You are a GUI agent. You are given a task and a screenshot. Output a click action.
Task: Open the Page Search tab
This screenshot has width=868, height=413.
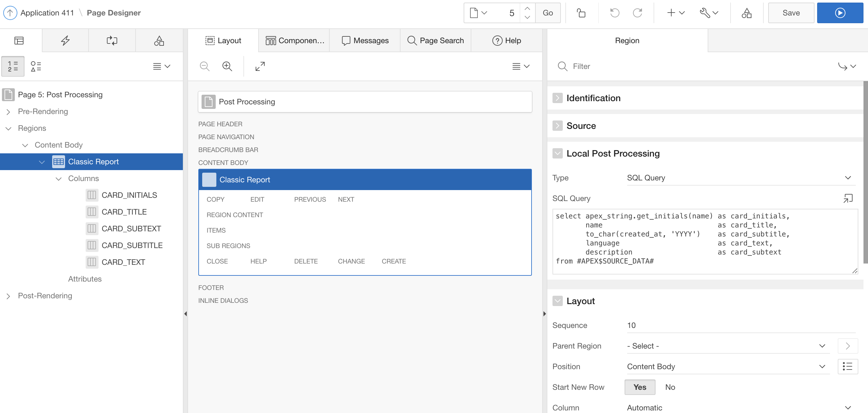[x=435, y=41]
